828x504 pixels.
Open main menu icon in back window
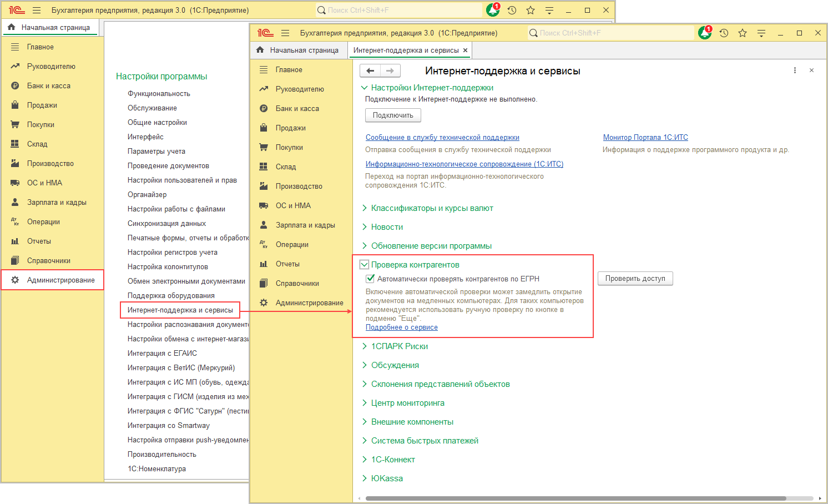[37, 11]
